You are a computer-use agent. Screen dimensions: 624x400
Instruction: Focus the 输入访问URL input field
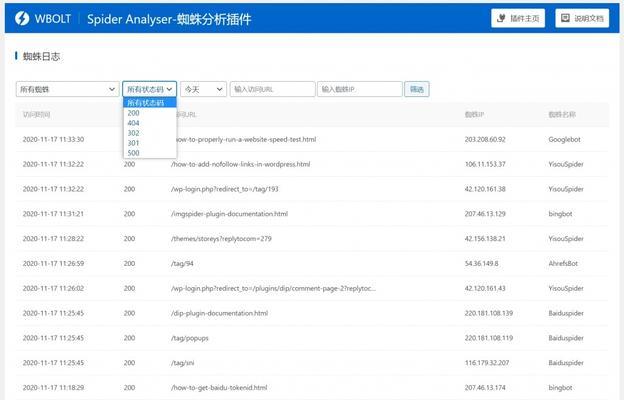coord(272,89)
